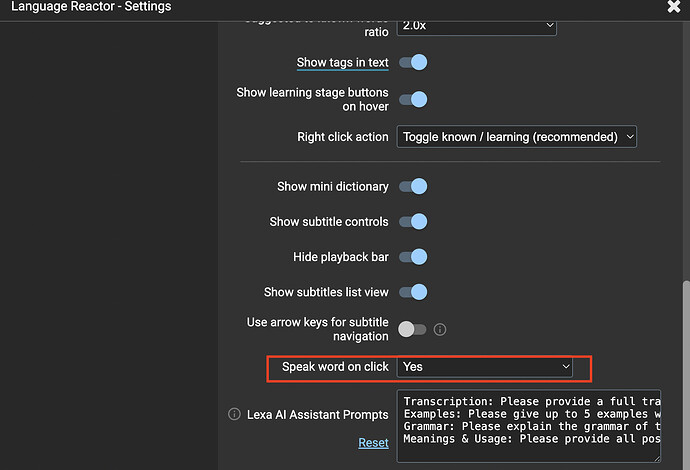Click the 'Language Reactor - Settings' title
690x470 pixels.
point(91,7)
